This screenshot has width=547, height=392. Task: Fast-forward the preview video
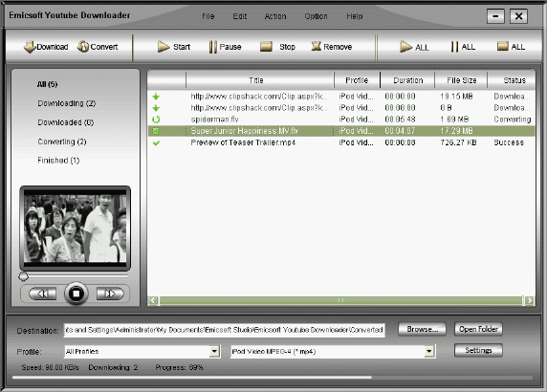(x=110, y=294)
